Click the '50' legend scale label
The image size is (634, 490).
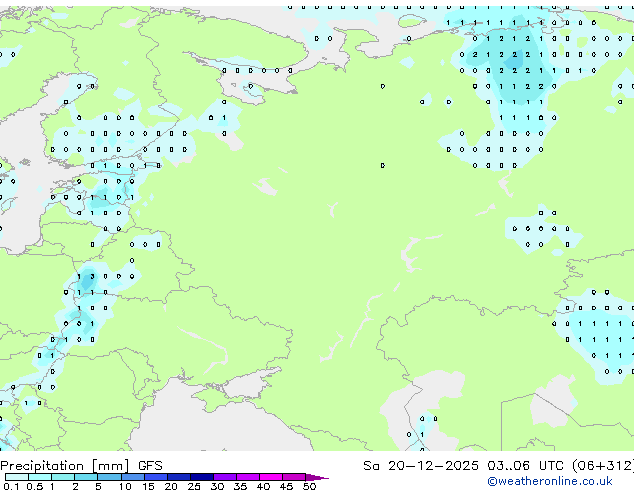coord(309,486)
